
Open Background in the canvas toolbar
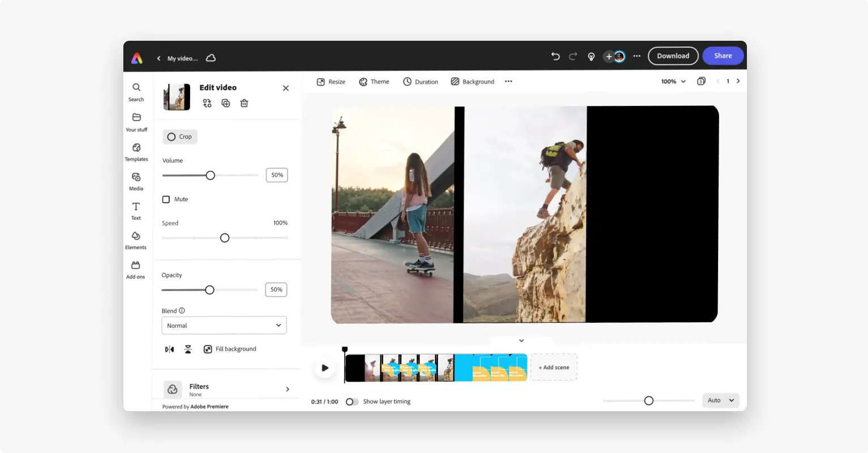pos(472,82)
